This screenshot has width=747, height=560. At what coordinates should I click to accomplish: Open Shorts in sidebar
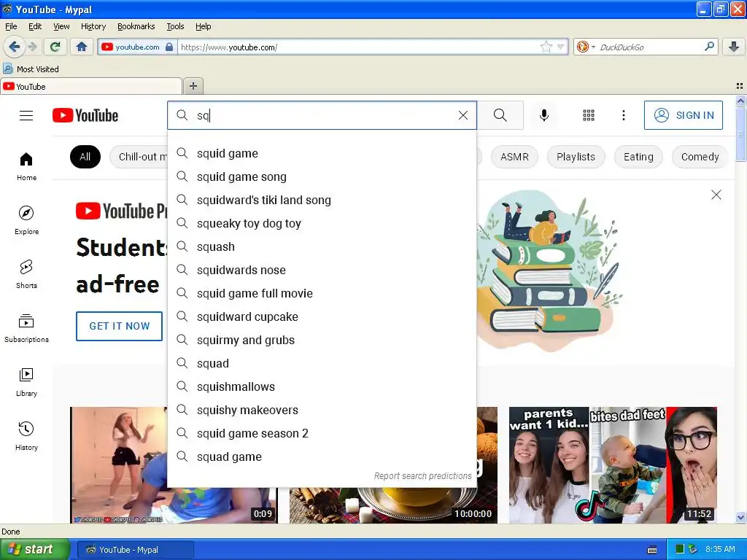(26, 274)
